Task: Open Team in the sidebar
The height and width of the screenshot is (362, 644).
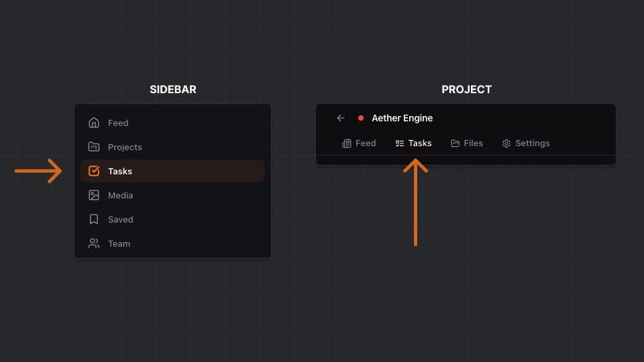Action: click(172, 243)
